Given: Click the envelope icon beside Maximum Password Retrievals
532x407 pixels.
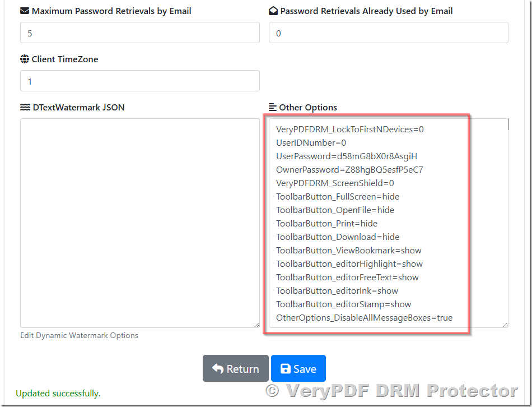Looking at the screenshot, I should tap(24, 10).
